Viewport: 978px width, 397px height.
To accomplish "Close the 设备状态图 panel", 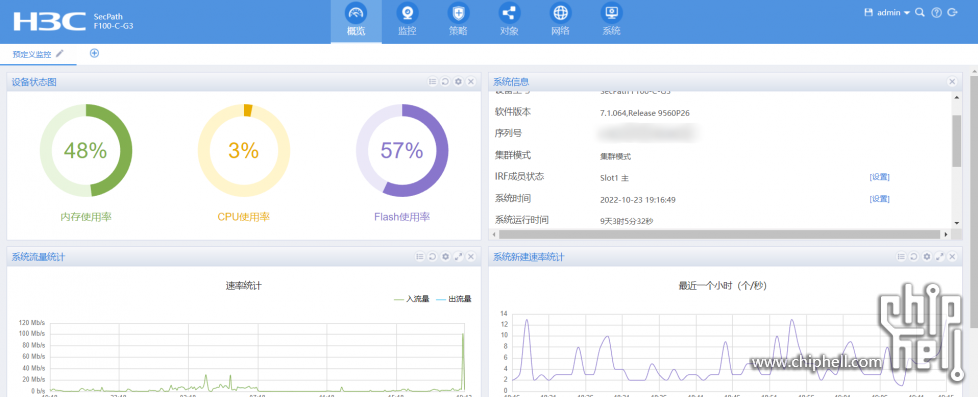I will pos(471,82).
